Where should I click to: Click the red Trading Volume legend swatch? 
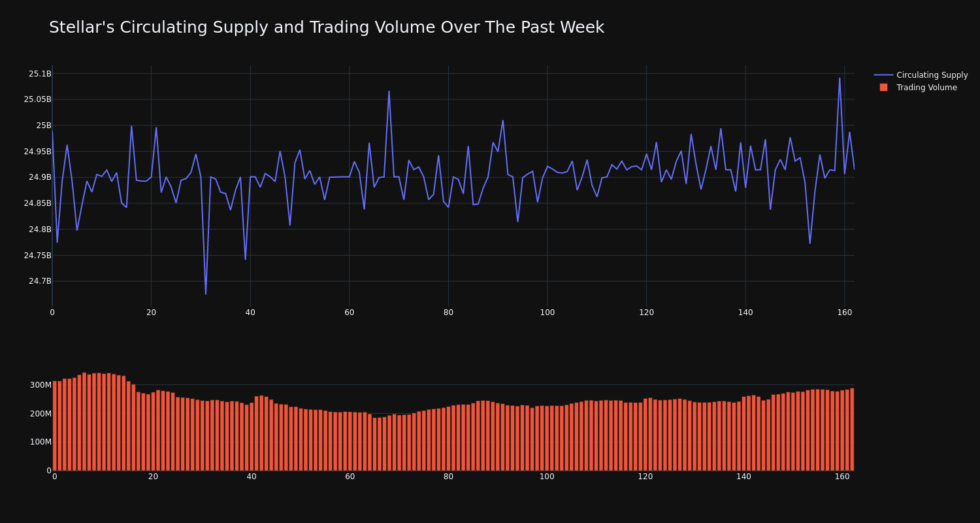(x=883, y=88)
